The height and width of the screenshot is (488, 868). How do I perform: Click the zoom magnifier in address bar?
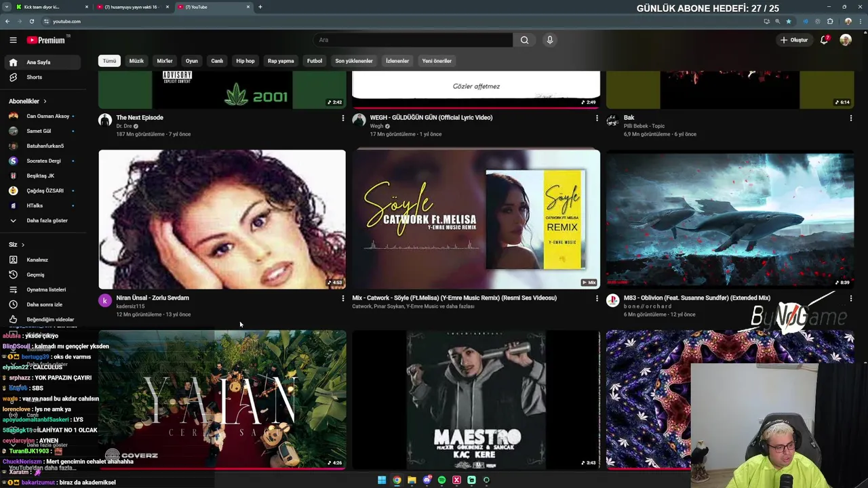pyautogui.click(x=777, y=21)
